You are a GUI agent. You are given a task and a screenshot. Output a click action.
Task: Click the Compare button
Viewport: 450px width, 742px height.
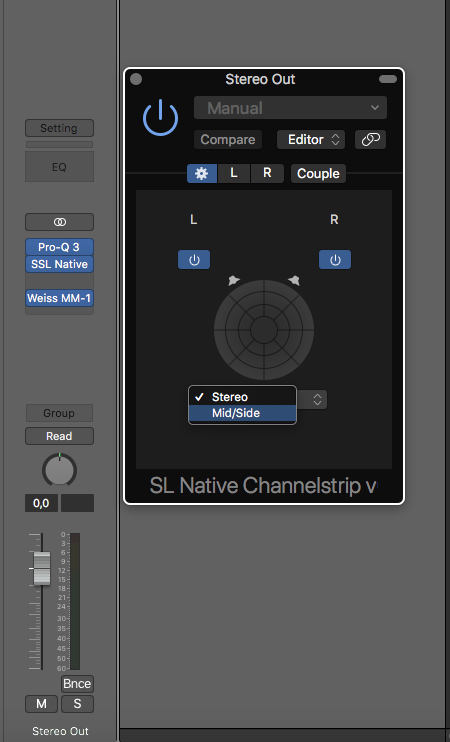click(x=228, y=140)
